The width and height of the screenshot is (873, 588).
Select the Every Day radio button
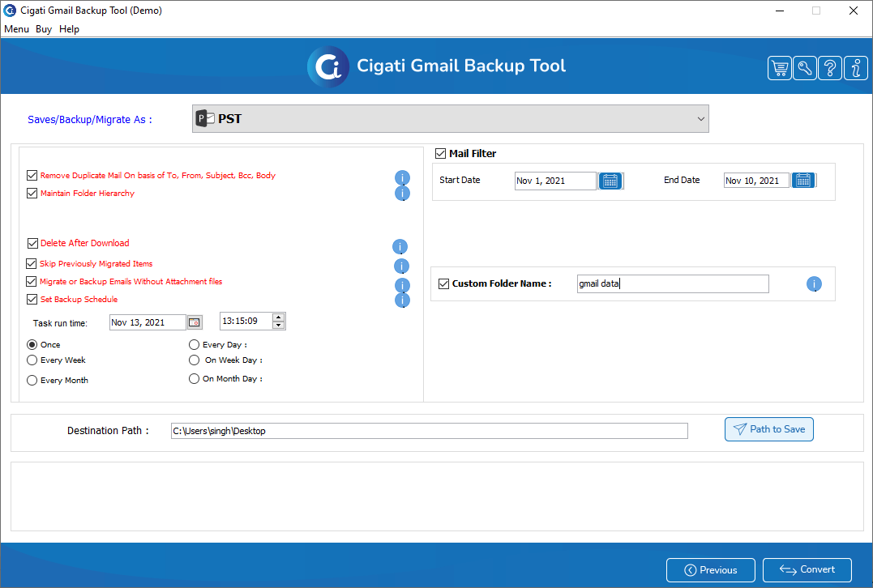194,345
